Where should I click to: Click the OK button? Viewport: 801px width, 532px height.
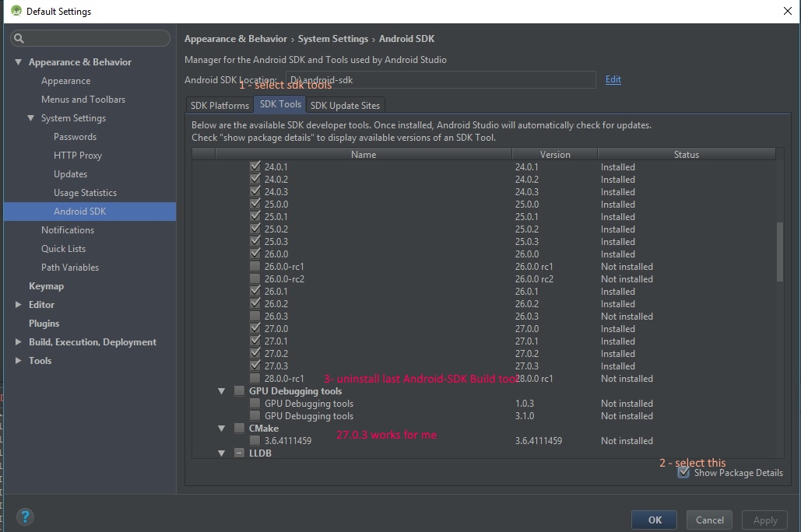pos(655,520)
